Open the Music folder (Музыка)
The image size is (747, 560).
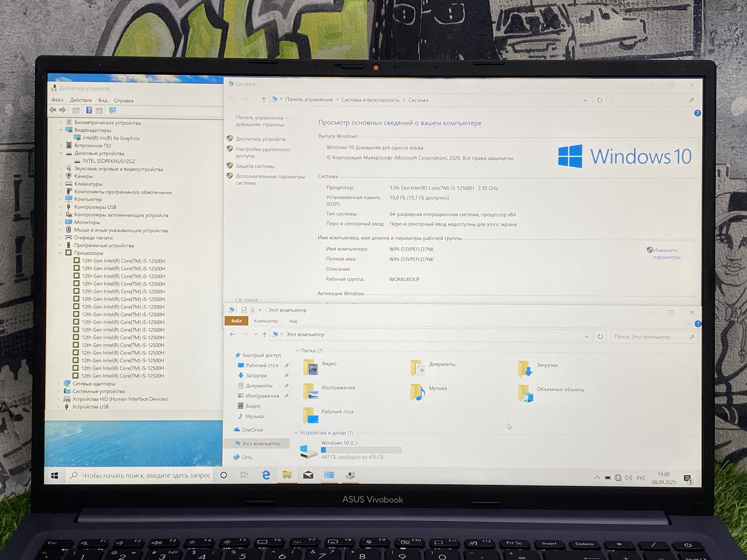coord(418,392)
